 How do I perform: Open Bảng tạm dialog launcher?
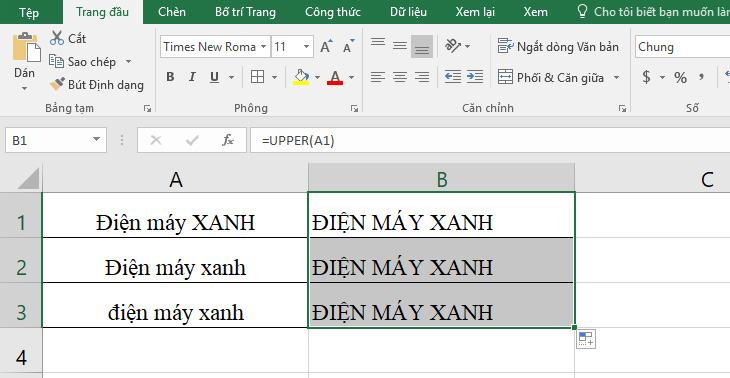[x=147, y=108]
